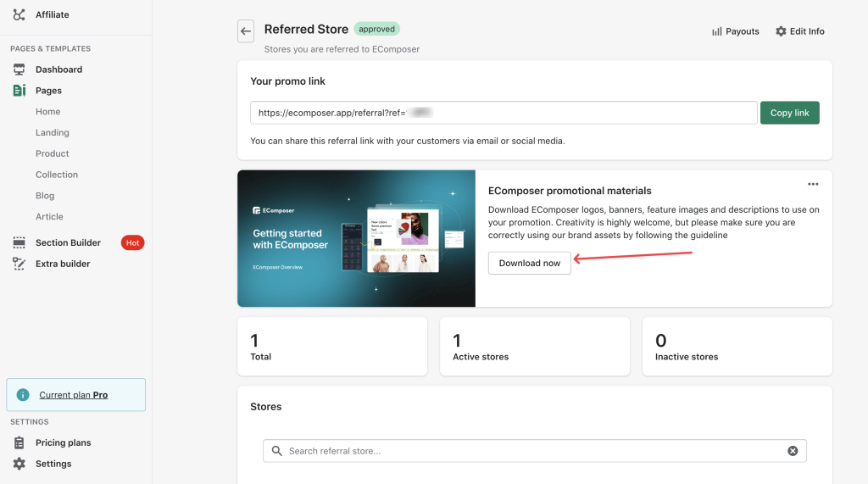Open the three-dot menu on promotional card
Viewport: 868px width, 484px height.
coord(813,185)
